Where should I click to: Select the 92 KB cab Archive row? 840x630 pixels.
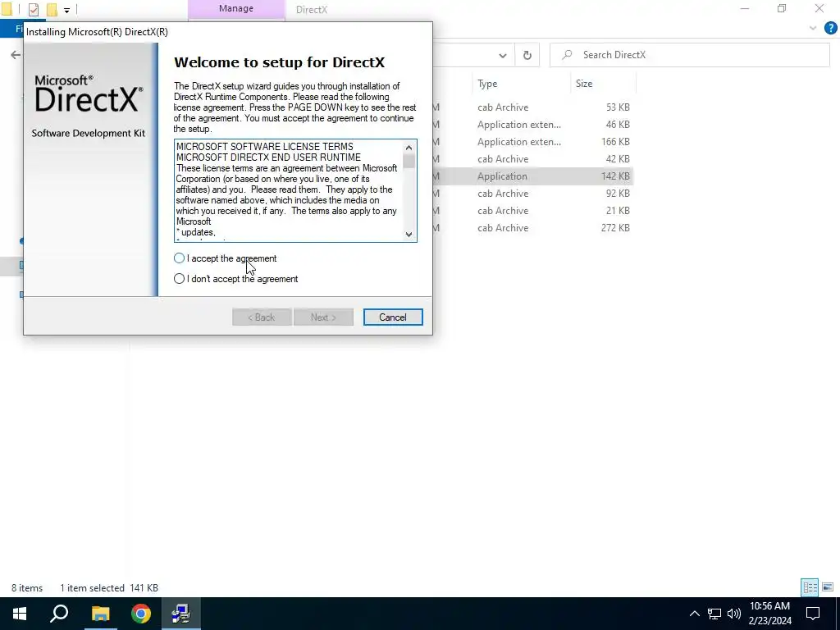tap(533, 194)
